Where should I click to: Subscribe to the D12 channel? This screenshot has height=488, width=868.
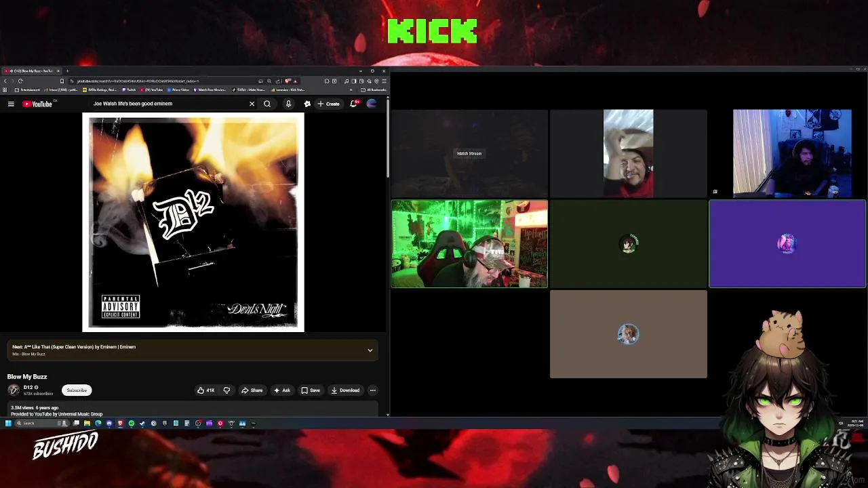[77, 390]
